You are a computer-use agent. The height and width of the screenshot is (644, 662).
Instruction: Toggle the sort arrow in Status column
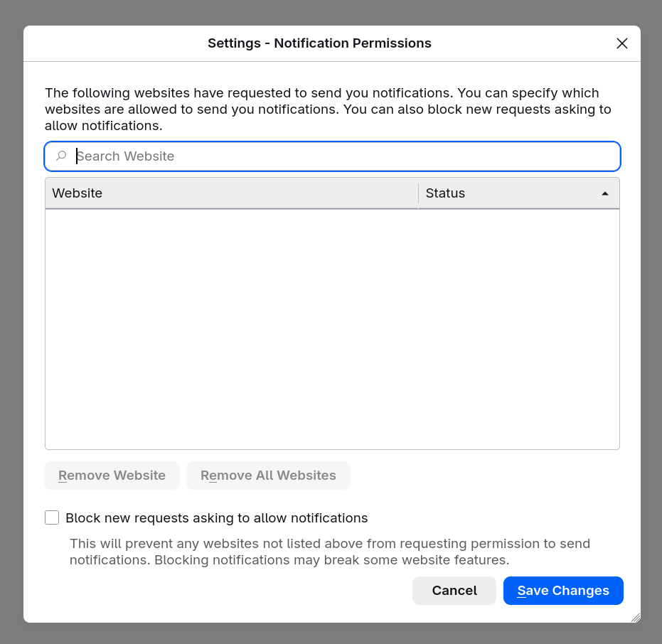point(604,194)
